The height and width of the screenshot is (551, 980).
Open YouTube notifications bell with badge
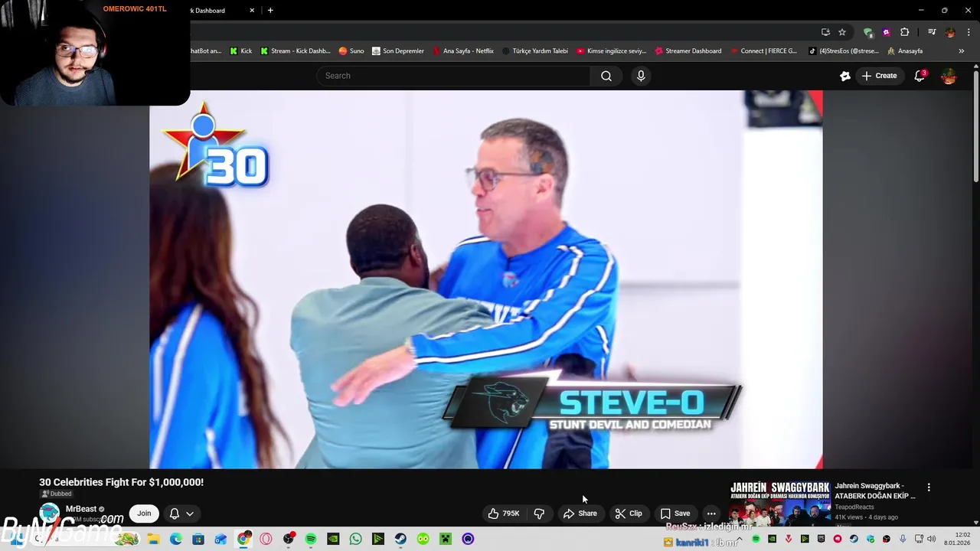(x=920, y=76)
